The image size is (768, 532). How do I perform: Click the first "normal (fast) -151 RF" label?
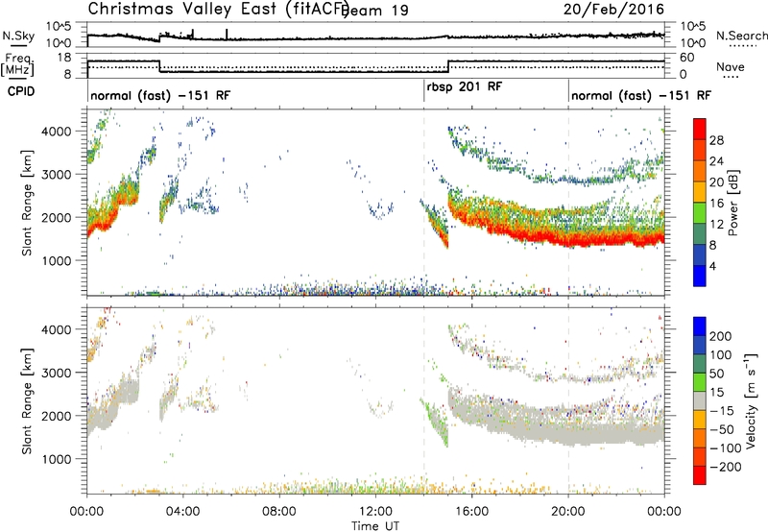(x=160, y=95)
